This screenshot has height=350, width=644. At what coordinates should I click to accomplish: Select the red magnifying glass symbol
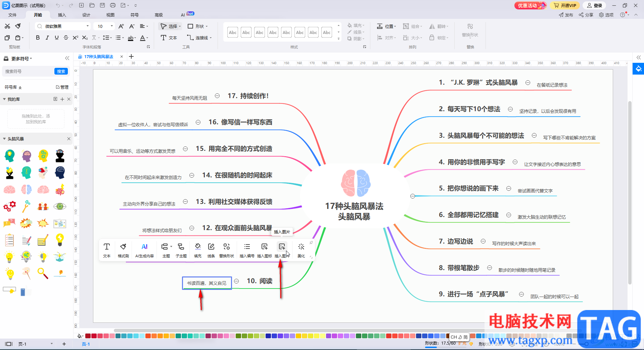43,273
